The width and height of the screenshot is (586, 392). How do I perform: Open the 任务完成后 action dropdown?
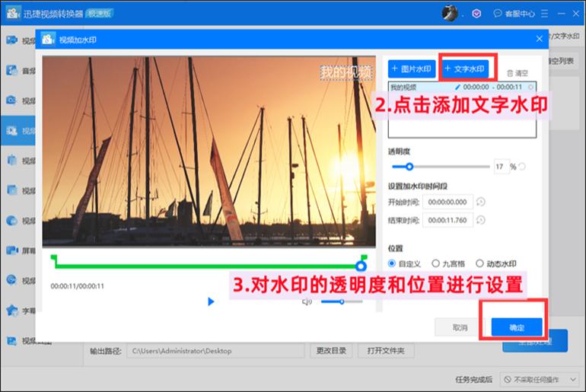tap(540, 380)
